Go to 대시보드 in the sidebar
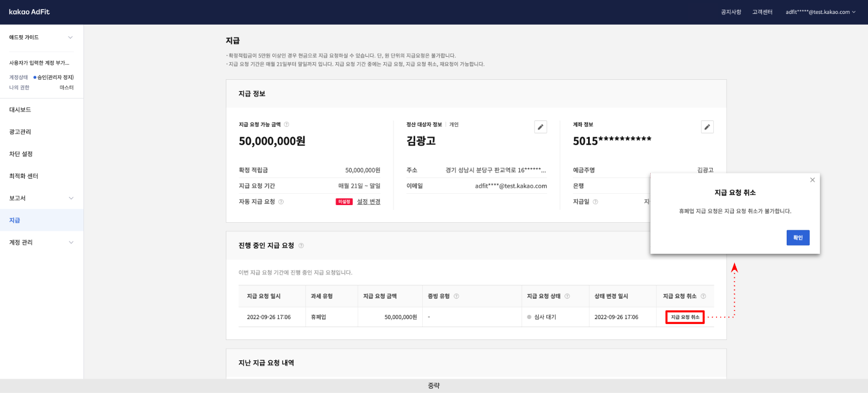The height and width of the screenshot is (393, 868). 20,110
